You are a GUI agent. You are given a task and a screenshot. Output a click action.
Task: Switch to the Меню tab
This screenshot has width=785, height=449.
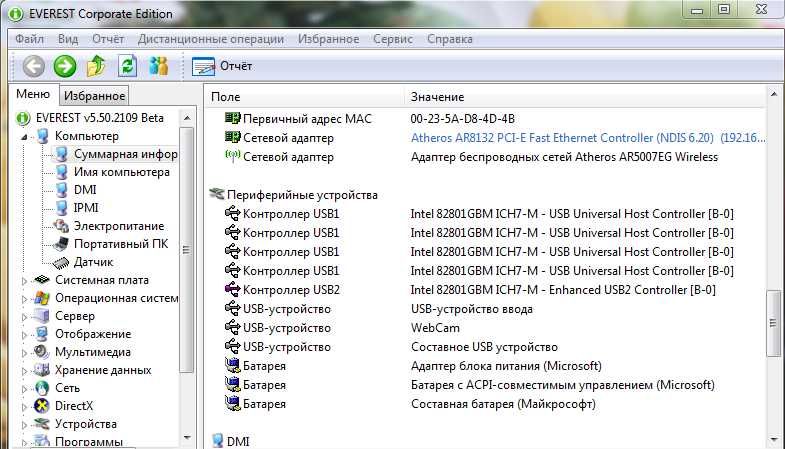(33, 94)
